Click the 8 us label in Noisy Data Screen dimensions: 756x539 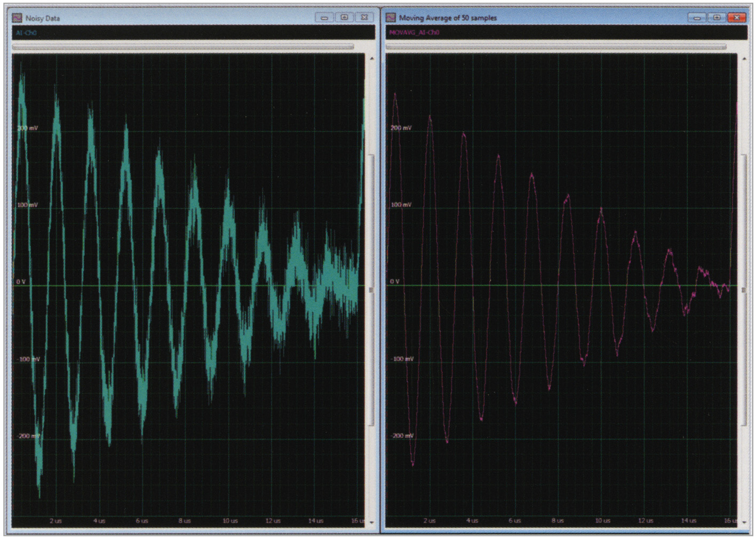tap(184, 520)
